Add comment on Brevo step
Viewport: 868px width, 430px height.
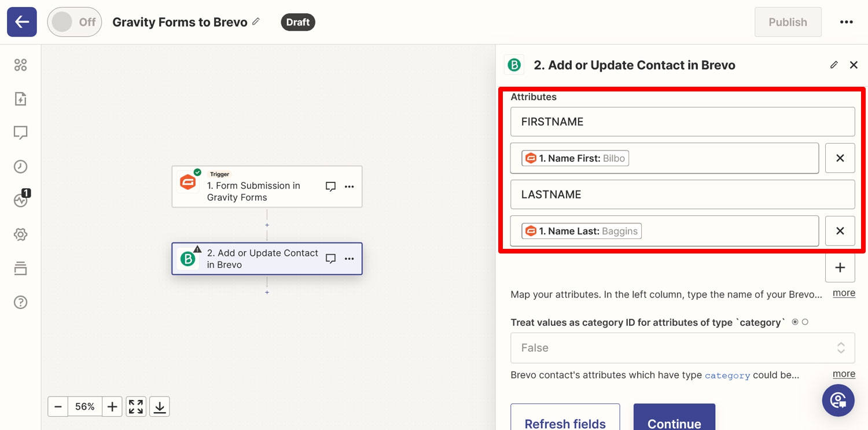click(x=330, y=259)
